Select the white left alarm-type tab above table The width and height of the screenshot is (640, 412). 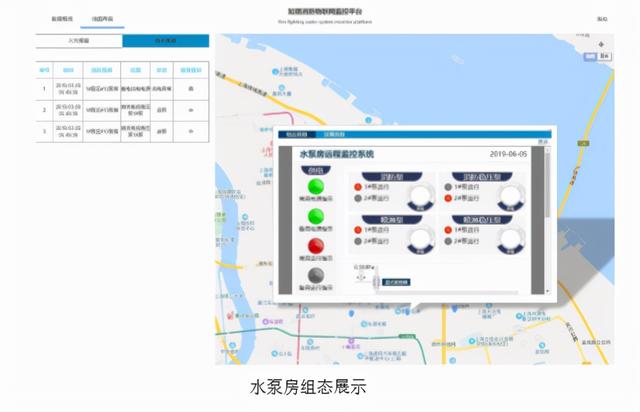[x=79, y=41]
